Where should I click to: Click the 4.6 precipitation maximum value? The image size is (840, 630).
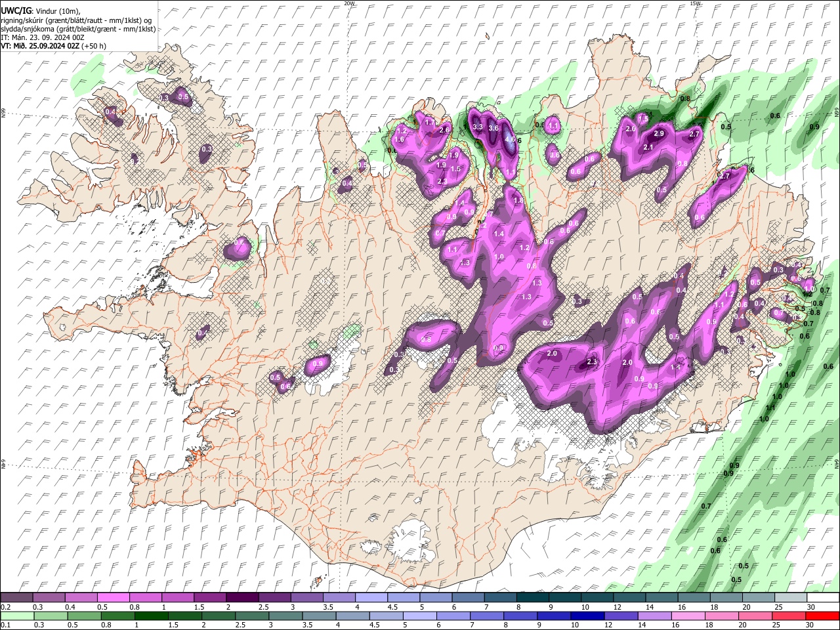(511, 139)
